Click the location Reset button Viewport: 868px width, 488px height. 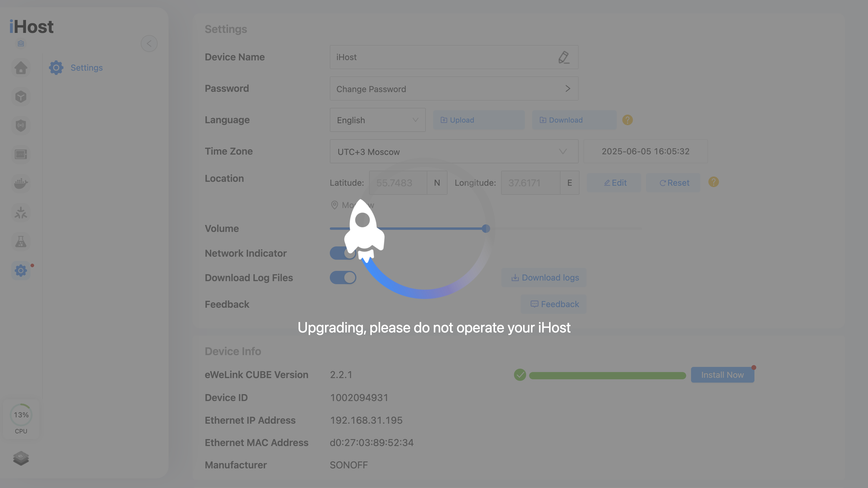pos(673,183)
